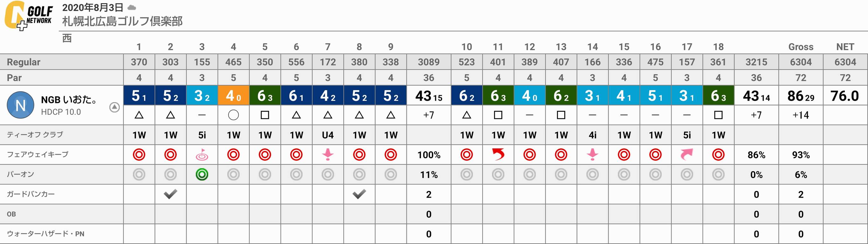Image resolution: width=868 pixels, height=244 pixels.
Task: Click the hole 14 pink down-arrow icon
Action: [x=592, y=154]
